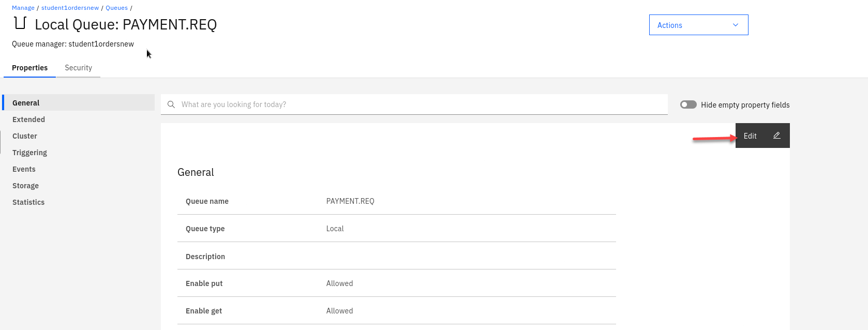The width and height of the screenshot is (868, 330).
Task: Open the Statistics properties section
Action: click(28, 202)
